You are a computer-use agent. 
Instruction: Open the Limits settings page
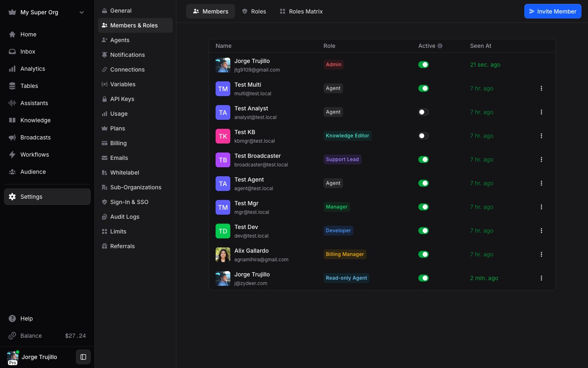135,231
